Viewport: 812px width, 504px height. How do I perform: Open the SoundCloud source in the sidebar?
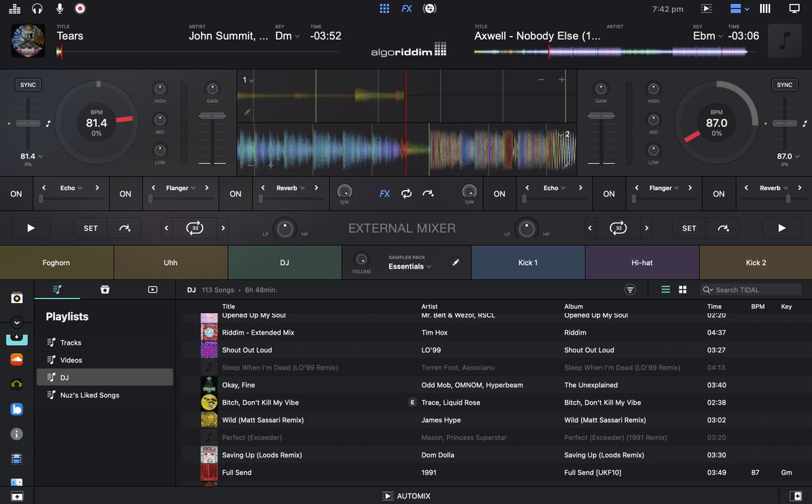[16, 360]
